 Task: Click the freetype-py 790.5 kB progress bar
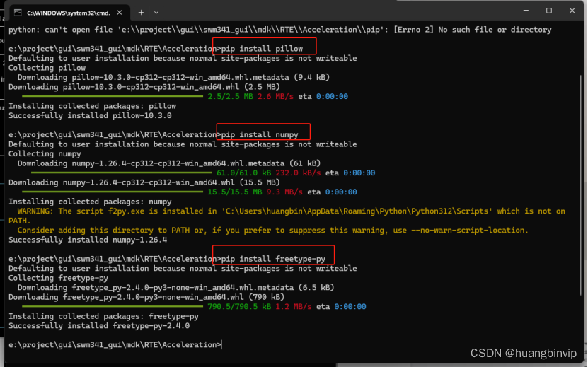113,307
